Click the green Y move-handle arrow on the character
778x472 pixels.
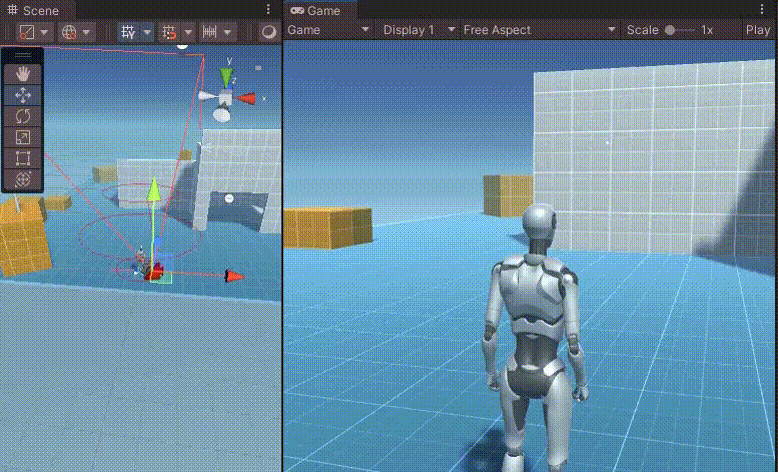[x=154, y=190]
